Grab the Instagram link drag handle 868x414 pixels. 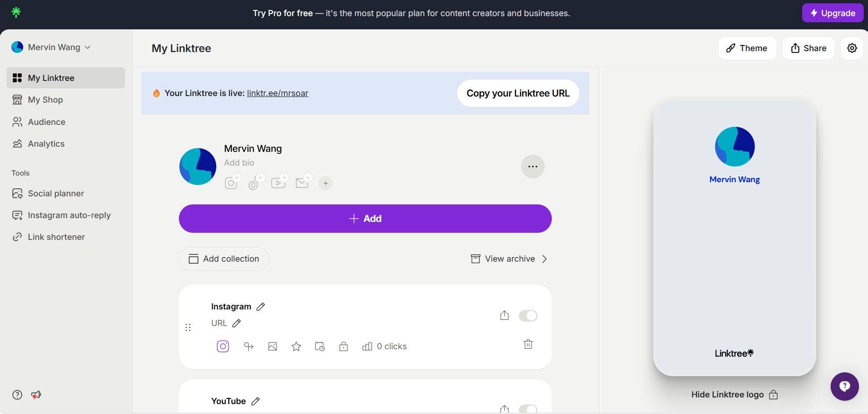tap(188, 327)
